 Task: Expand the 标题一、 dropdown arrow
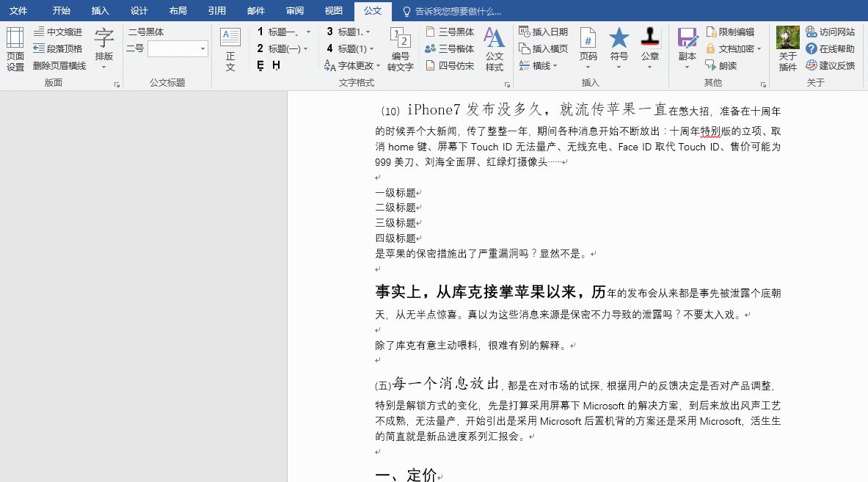(x=308, y=32)
